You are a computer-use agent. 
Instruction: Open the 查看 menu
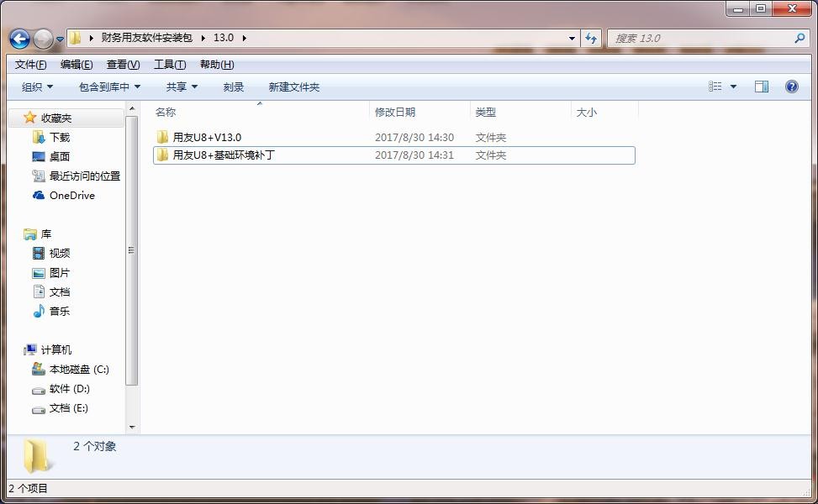point(121,64)
